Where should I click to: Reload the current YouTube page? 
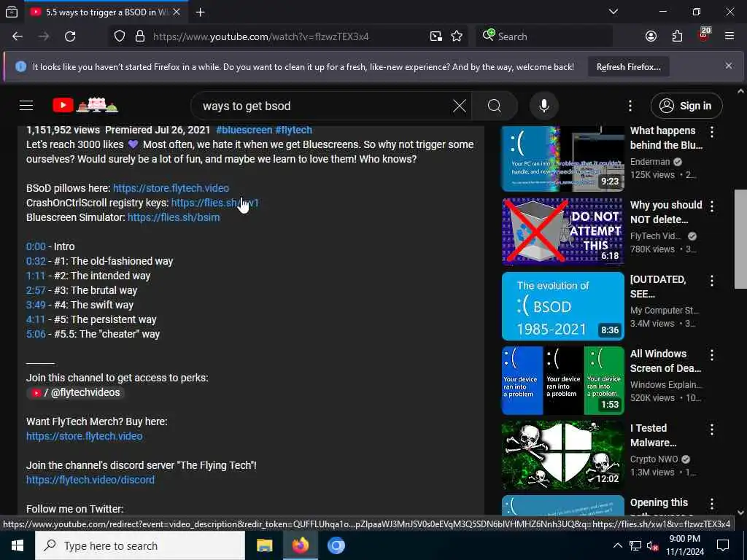tap(70, 36)
